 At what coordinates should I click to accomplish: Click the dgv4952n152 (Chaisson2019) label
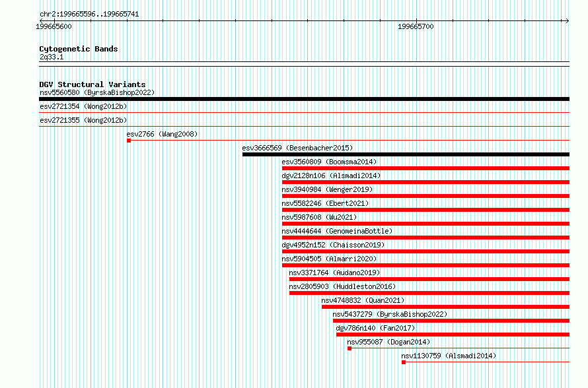coord(333,245)
